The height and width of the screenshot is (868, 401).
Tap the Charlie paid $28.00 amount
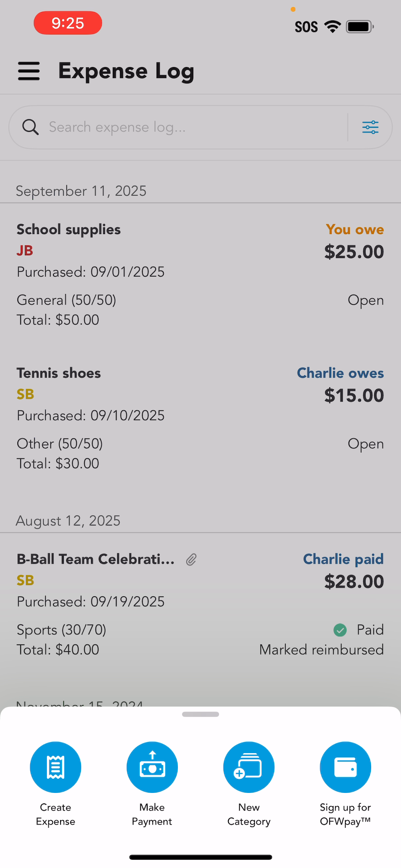[x=354, y=581]
